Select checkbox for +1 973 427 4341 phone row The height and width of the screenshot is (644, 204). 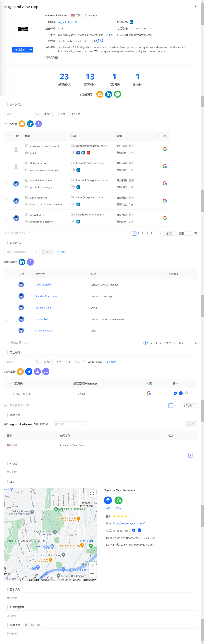(7, 394)
